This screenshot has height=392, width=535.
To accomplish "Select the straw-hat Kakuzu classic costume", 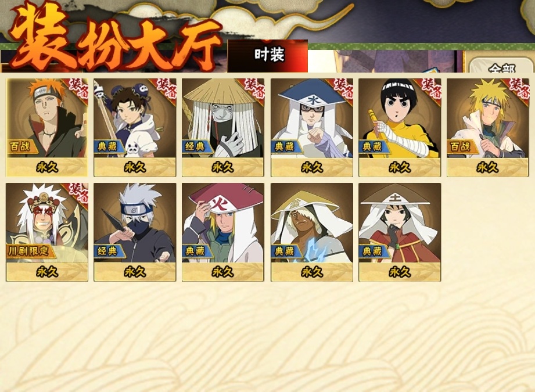I will [x=223, y=128].
